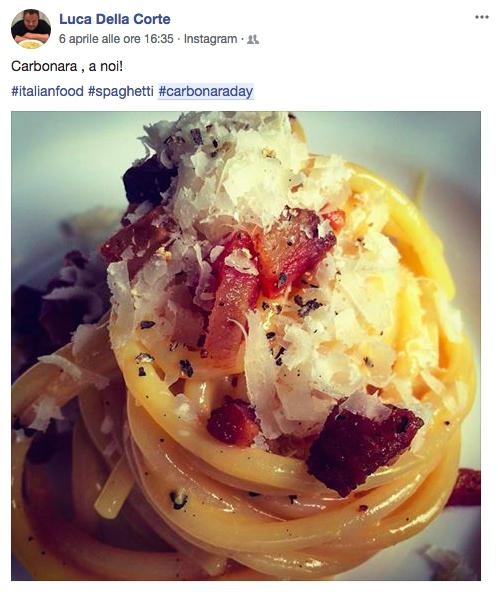View the original post on Instagram
Viewport: 498px width, 592px height.
coord(210,39)
